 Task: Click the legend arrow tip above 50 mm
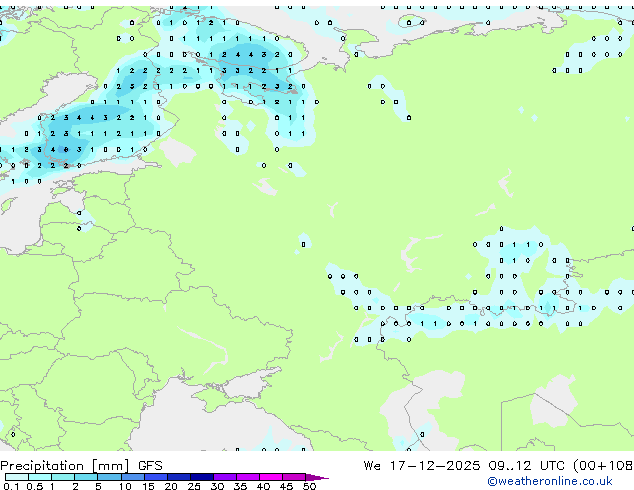click(317, 477)
